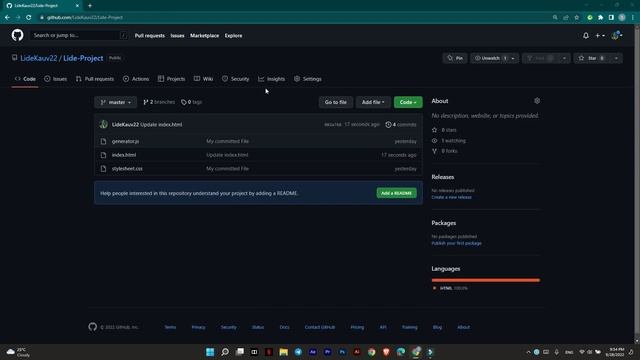640x360 pixels.
Task: Open the Update index.html latest commit message
Action: click(x=161, y=124)
